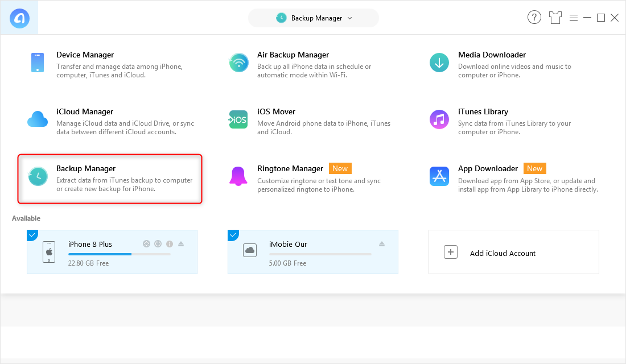Click the iCloud Manager cloud icon
This screenshot has height=364, width=626.
[38, 119]
